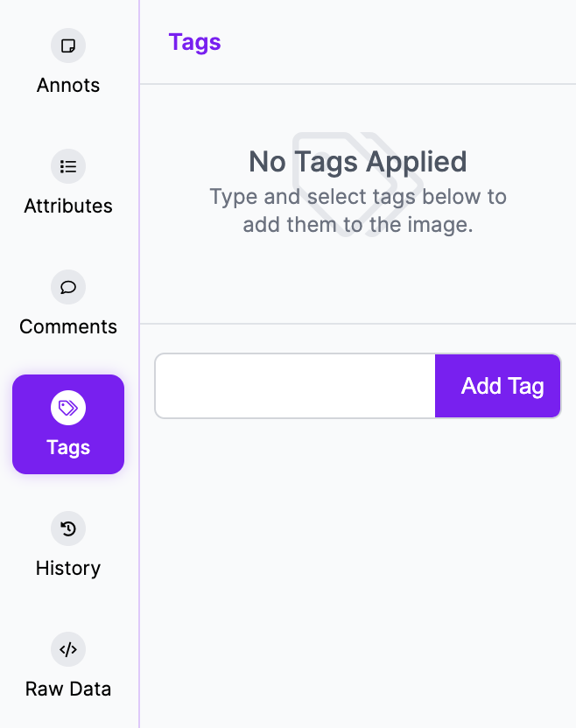The width and height of the screenshot is (576, 728).
Task: Switch to the Annots tab label
Action: [x=68, y=86]
